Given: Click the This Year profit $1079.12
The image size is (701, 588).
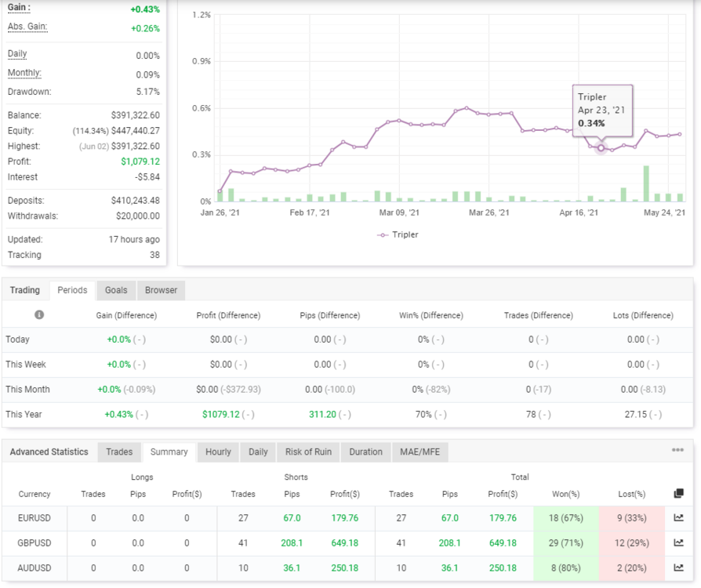Looking at the screenshot, I should pyautogui.click(x=221, y=415).
